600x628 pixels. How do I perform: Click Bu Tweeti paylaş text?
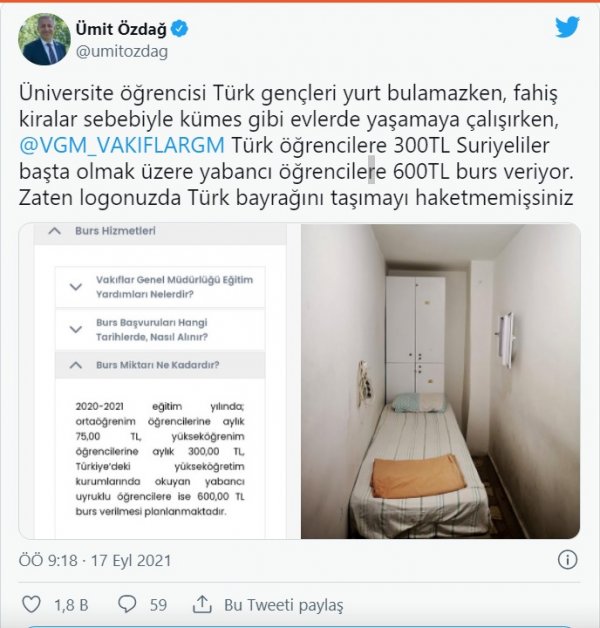pos(284,605)
